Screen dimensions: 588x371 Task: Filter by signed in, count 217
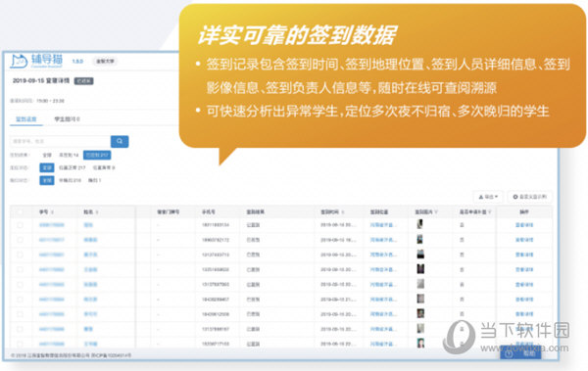click(x=97, y=155)
